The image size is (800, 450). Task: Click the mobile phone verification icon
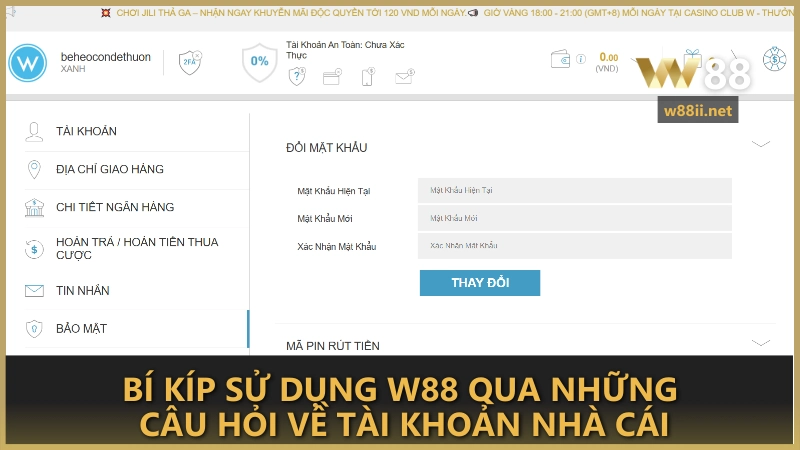tap(368, 77)
